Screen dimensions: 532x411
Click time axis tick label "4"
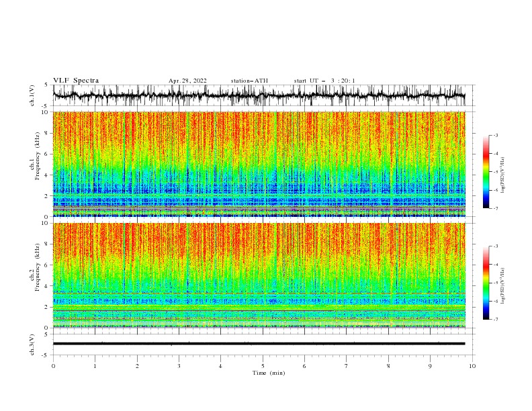(220, 366)
